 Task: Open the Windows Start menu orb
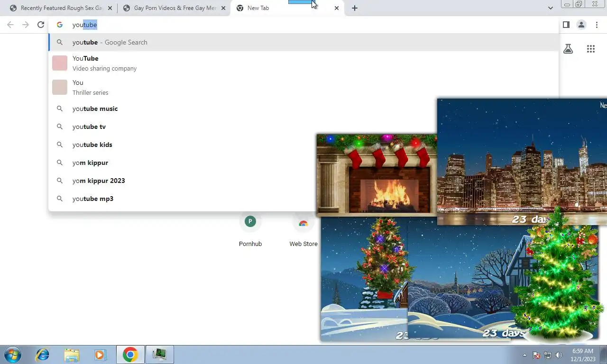[x=13, y=355]
